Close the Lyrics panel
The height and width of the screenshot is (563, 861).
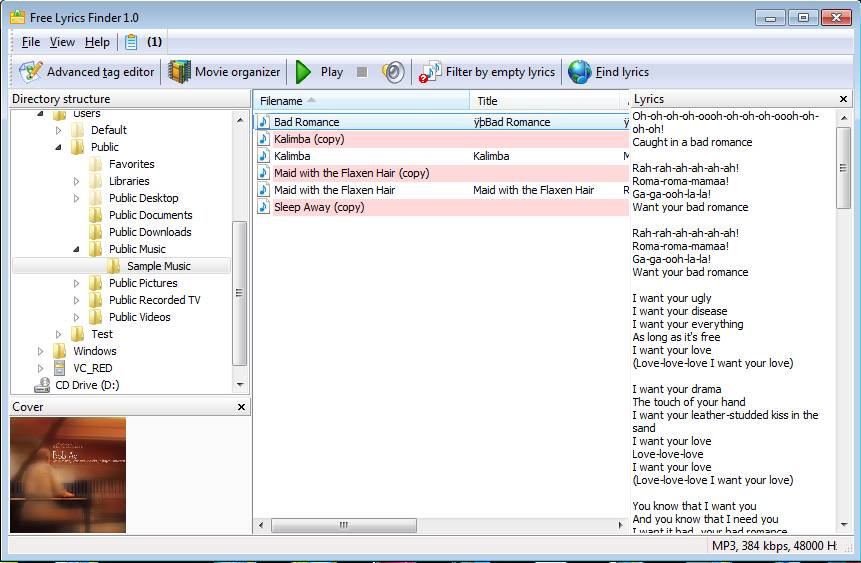click(x=843, y=99)
